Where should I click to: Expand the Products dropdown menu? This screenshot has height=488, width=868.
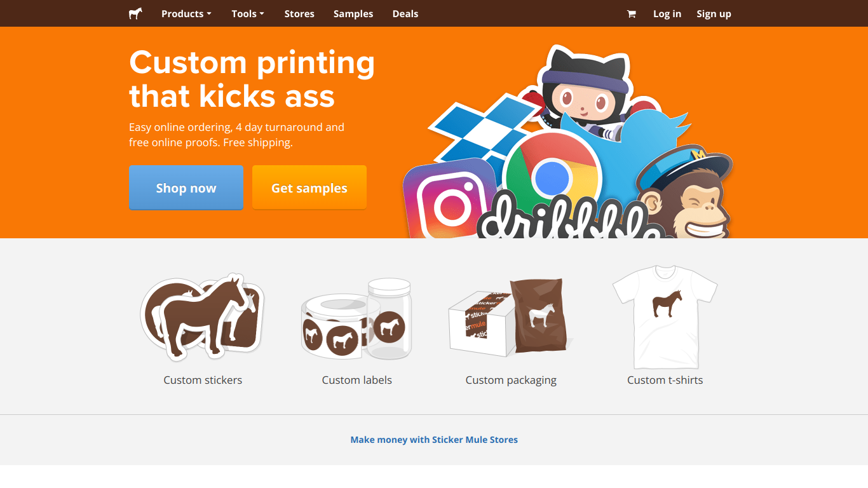pos(186,13)
